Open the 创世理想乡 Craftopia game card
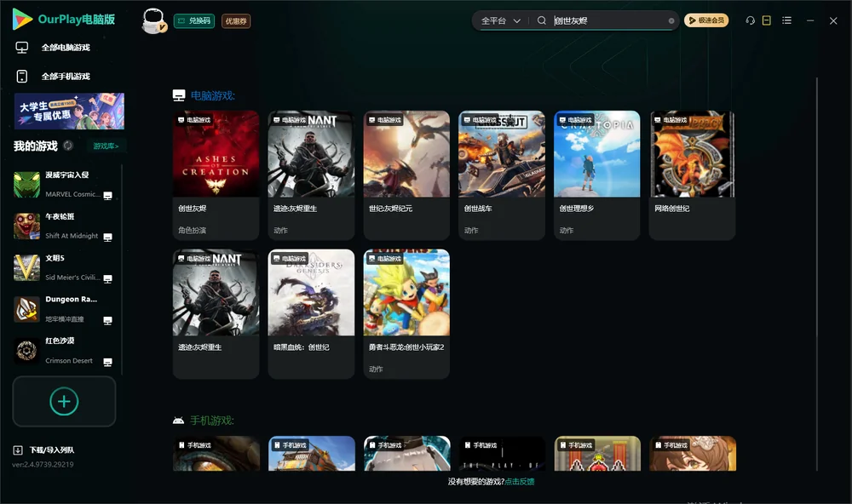852x504 pixels. click(596, 175)
